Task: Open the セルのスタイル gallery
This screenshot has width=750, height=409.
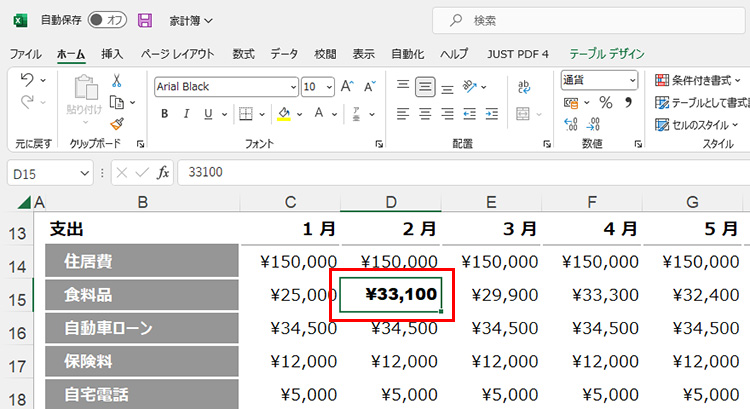Action: pos(697,125)
